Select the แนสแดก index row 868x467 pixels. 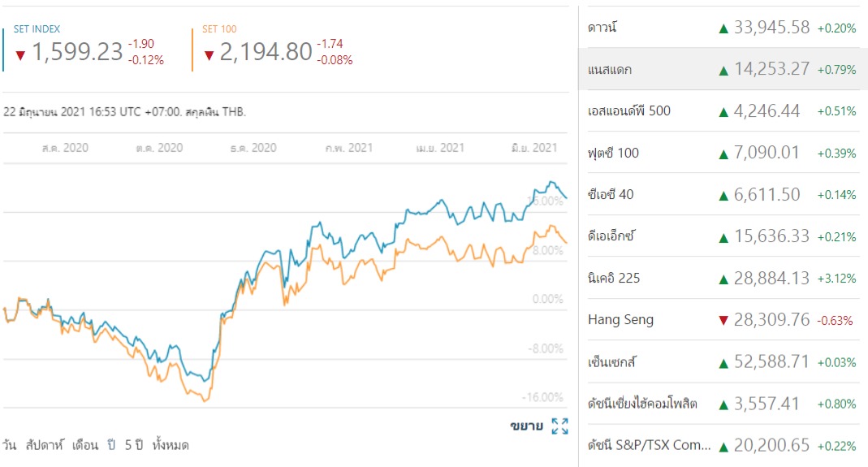(609, 70)
